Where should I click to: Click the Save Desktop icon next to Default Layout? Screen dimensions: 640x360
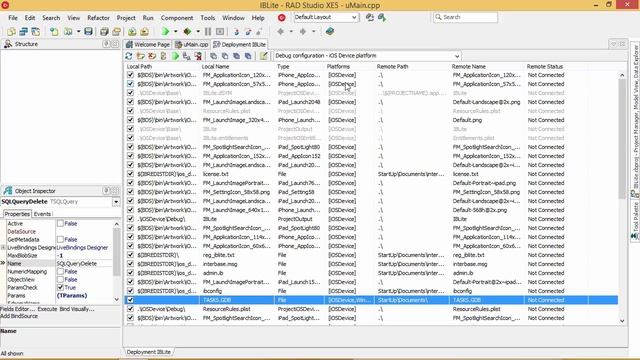(x=369, y=17)
